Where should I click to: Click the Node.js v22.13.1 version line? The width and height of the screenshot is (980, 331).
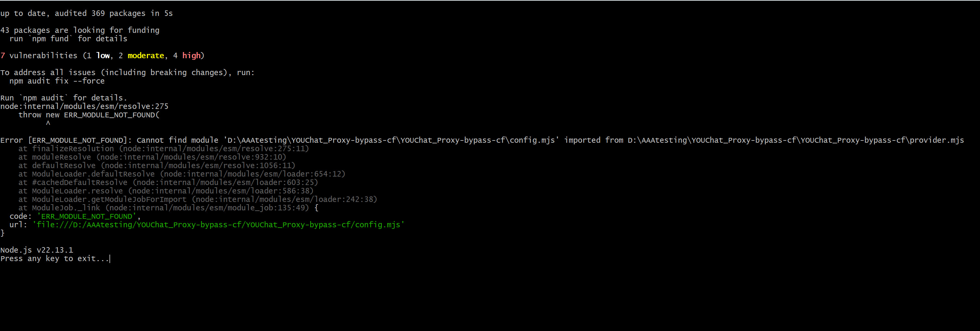pos(36,250)
